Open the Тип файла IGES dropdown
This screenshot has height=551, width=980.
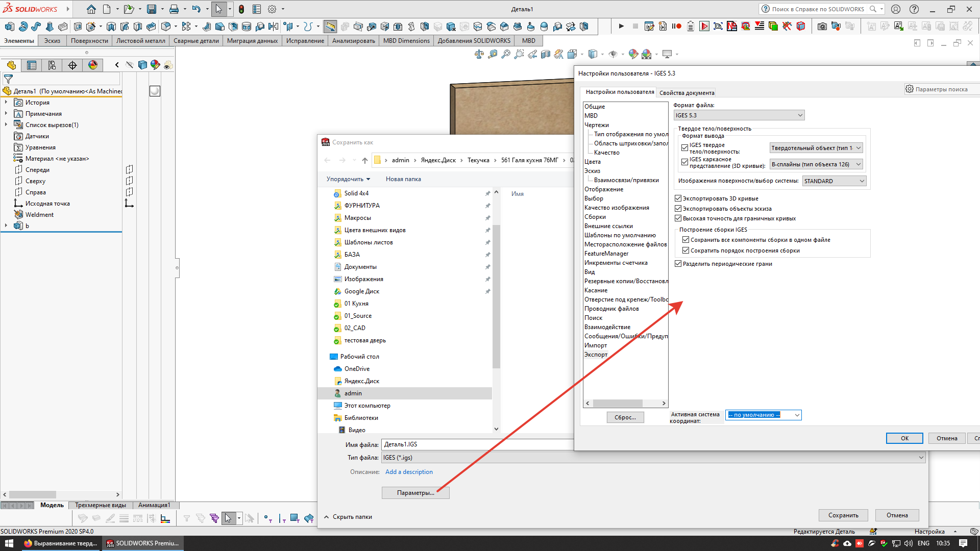pyautogui.click(x=653, y=458)
